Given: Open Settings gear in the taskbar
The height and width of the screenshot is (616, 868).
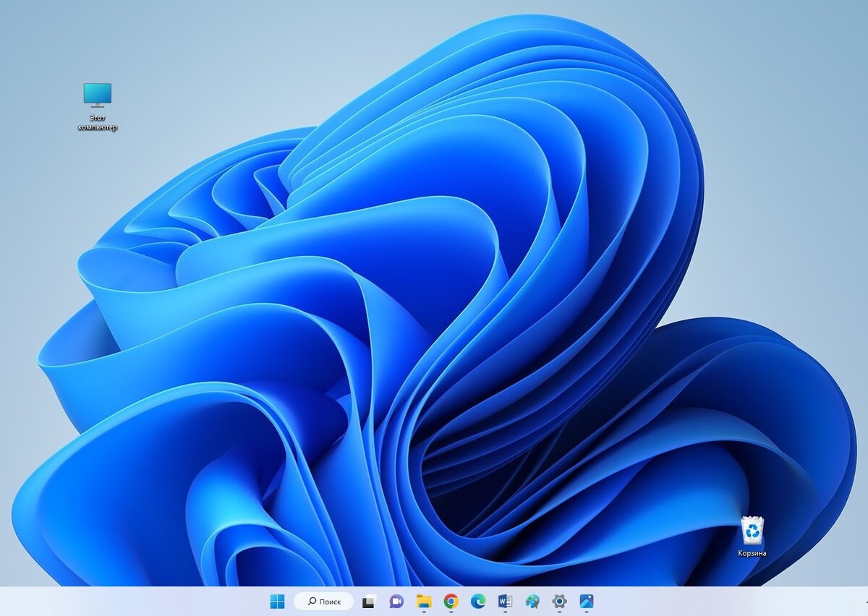Looking at the screenshot, I should 559,602.
